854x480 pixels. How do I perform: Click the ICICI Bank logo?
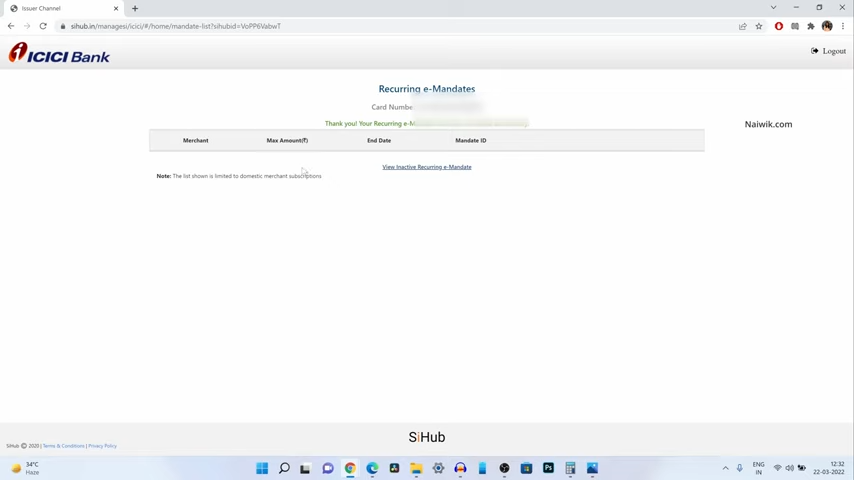(59, 54)
